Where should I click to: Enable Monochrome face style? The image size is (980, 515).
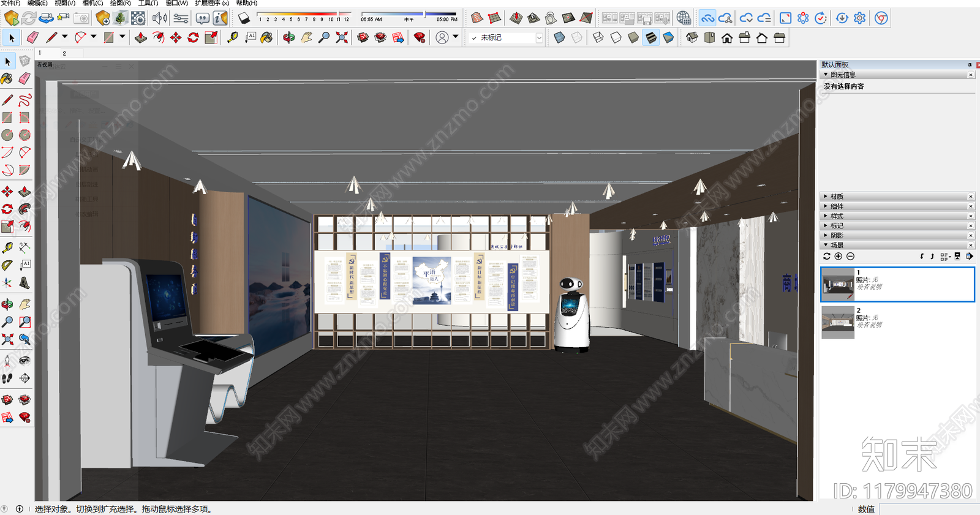(668, 38)
